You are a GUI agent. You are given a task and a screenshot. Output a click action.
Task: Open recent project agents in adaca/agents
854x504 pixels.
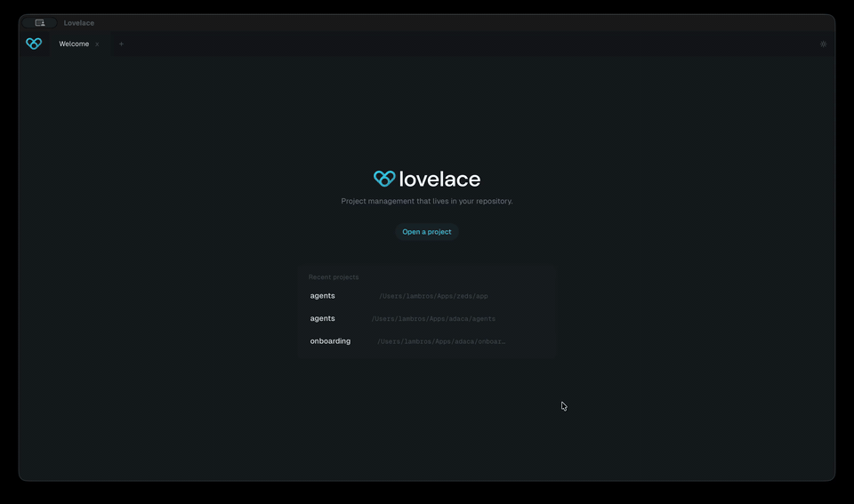(426, 319)
